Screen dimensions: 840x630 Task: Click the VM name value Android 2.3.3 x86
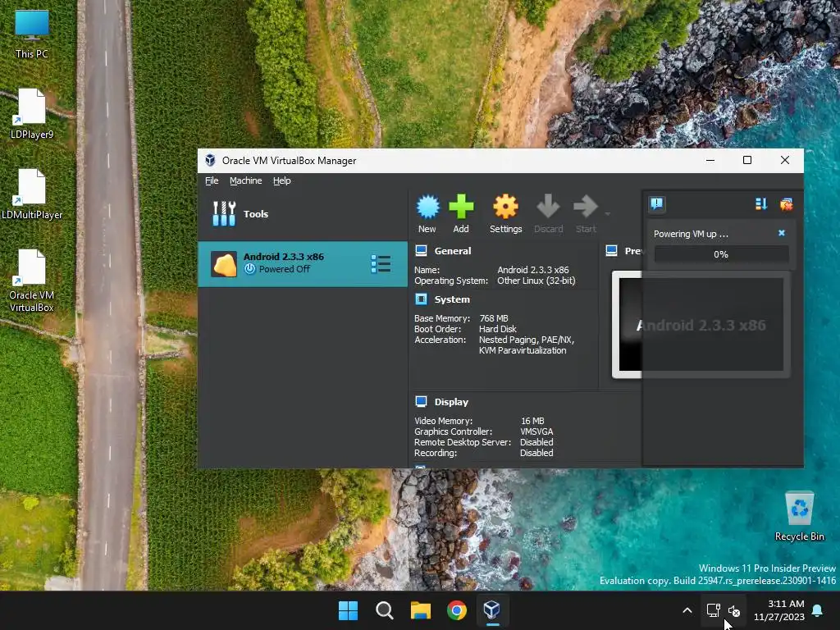(x=533, y=270)
